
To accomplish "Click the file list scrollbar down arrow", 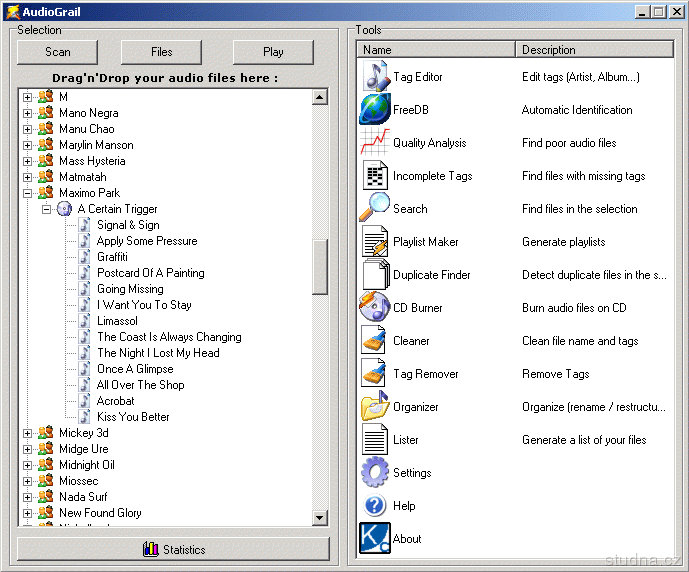I will coord(320,517).
